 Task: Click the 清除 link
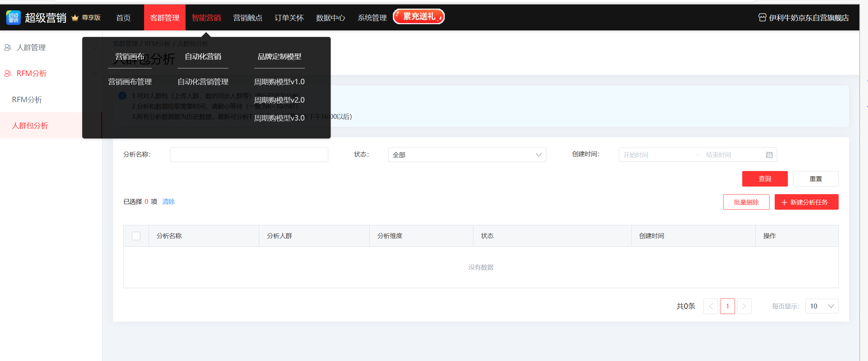coord(168,202)
